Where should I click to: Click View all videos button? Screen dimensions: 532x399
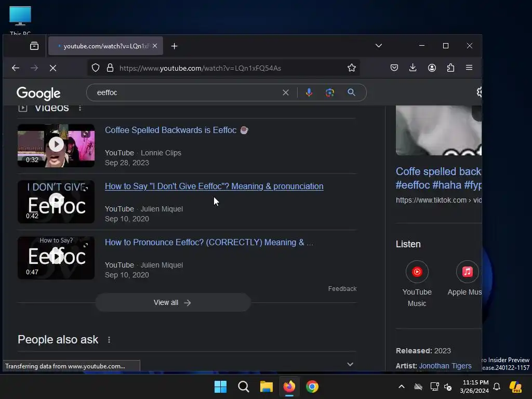coord(172,302)
